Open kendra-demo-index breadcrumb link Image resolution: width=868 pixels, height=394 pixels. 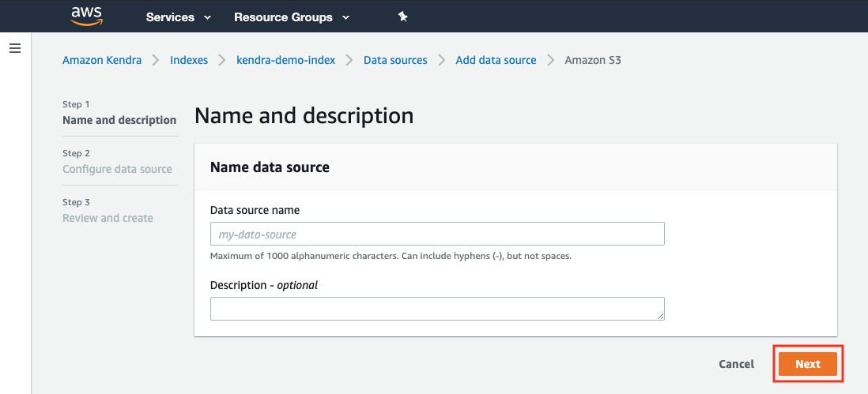pos(285,60)
